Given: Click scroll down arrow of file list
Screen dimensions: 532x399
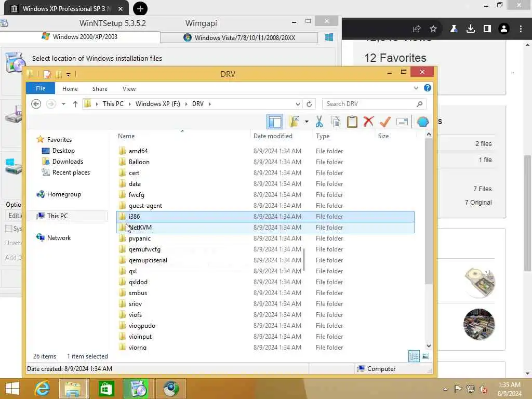Looking at the screenshot, I should coord(429,345).
